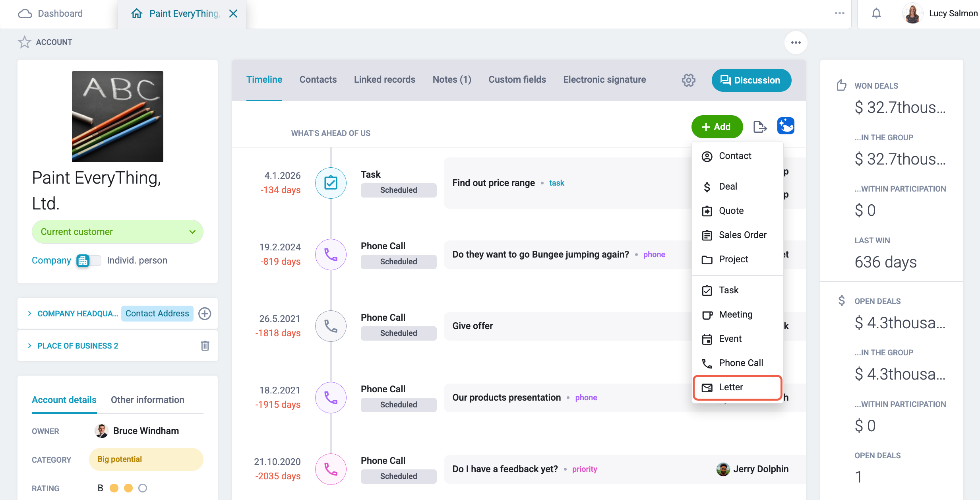The image size is (980, 500).
Task: Open the blue AI assistant icon
Action: [x=786, y=126]
